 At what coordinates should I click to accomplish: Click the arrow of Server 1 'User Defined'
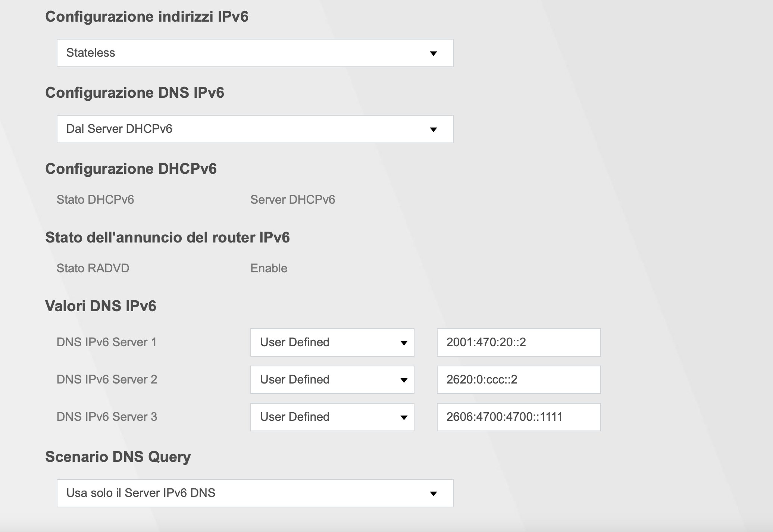pos(404,343)
